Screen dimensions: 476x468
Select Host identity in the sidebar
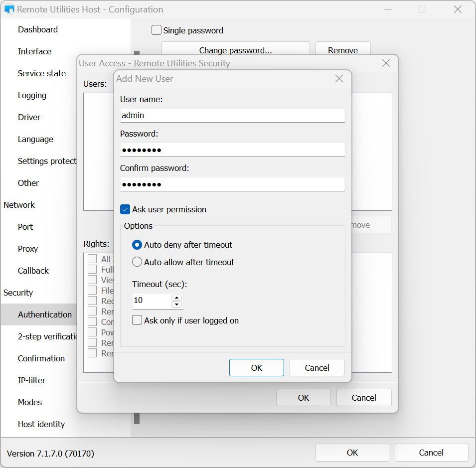(x=41, y=424)
